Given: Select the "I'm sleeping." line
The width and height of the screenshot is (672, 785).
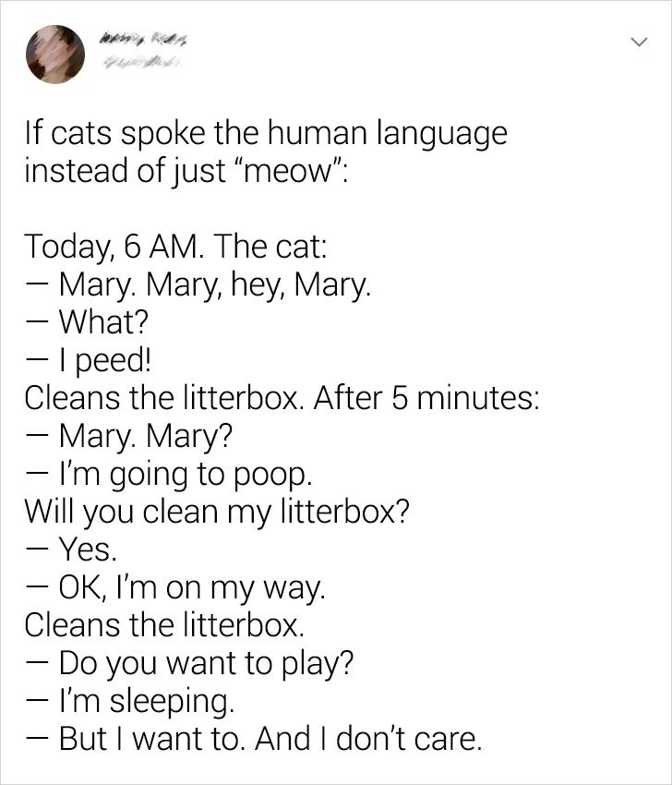Looking at the screenshot, I should point(148,701).
